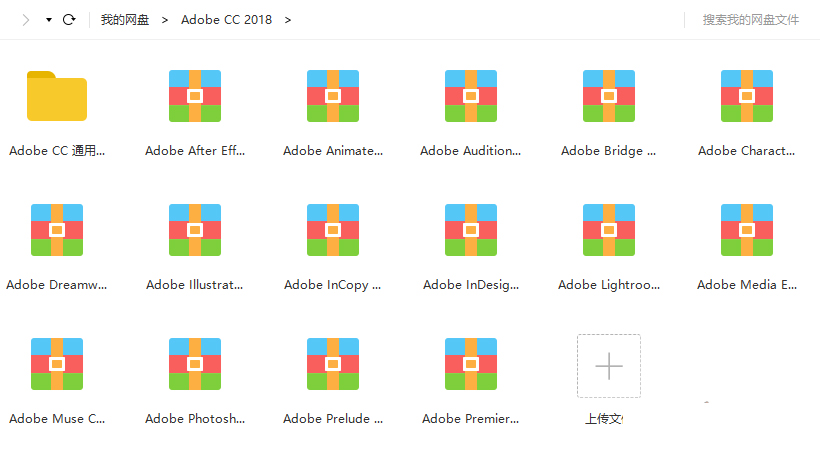Click the file name 'Adobe Photosh...'
Screen dimensions: 820x464
pos(195,418)
